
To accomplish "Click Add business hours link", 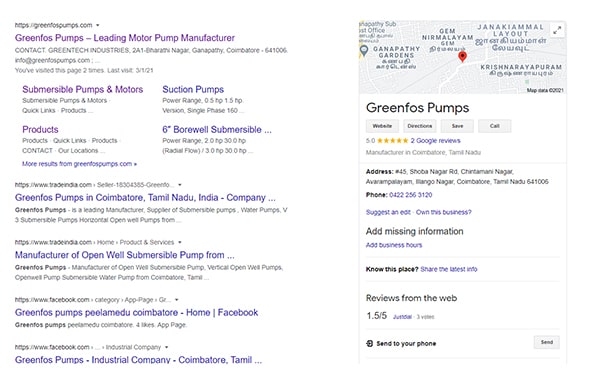I will tap(394, 245).
